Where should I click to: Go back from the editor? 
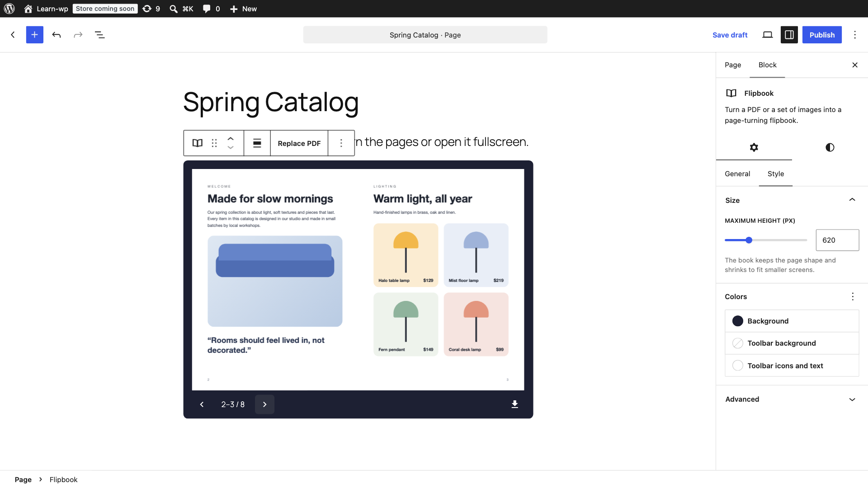[x=13, y=35]
